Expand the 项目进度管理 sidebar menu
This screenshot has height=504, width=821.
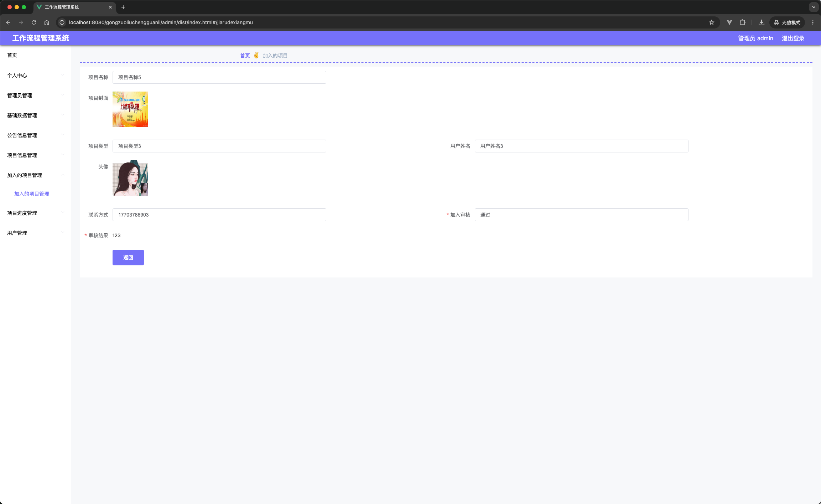click(x=36, y=213)
